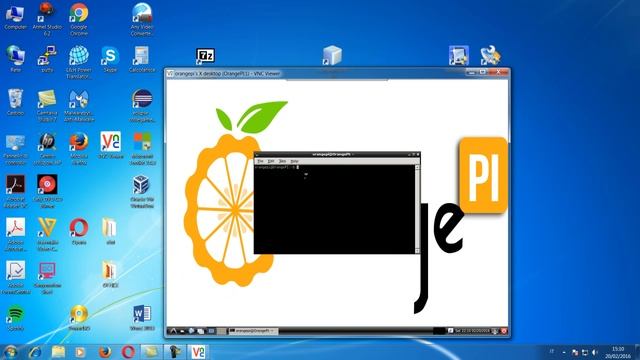Launch Camtasia Studio 7 shortcut
Image resolution: width=640 pixels, height=360 pixels.
tap(47, 105)
